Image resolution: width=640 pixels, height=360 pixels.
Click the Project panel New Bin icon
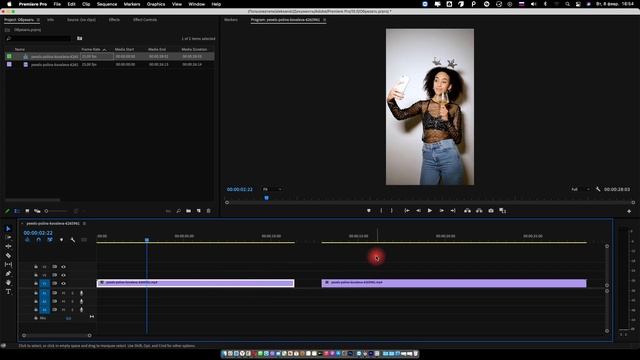(x=189, y=211)
